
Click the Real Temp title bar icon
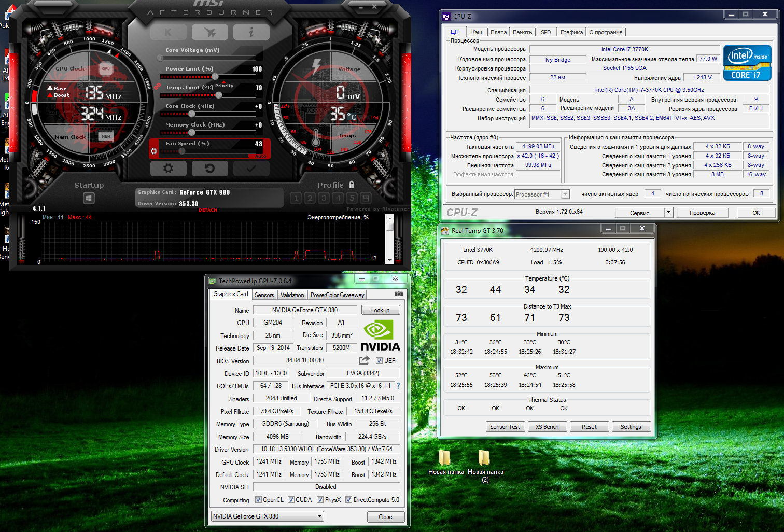click(x=445, y=231)
